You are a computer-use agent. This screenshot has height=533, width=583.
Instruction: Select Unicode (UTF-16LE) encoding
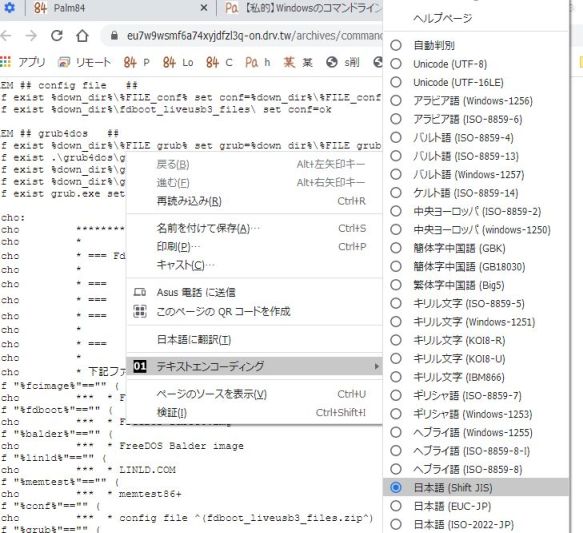pyautogui.click(x=476, y=82)
